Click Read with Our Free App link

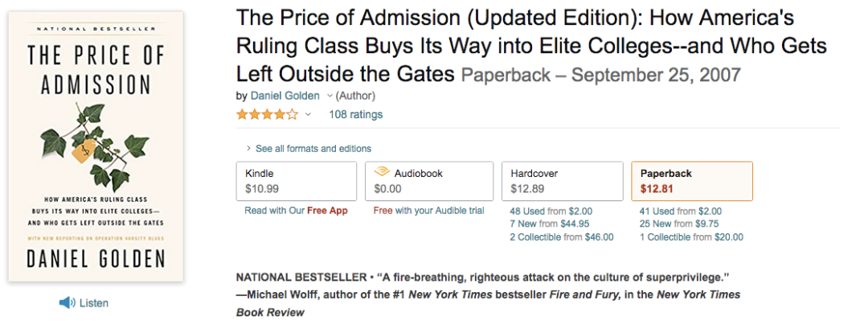pyautogui.click(x=296, y=211)
